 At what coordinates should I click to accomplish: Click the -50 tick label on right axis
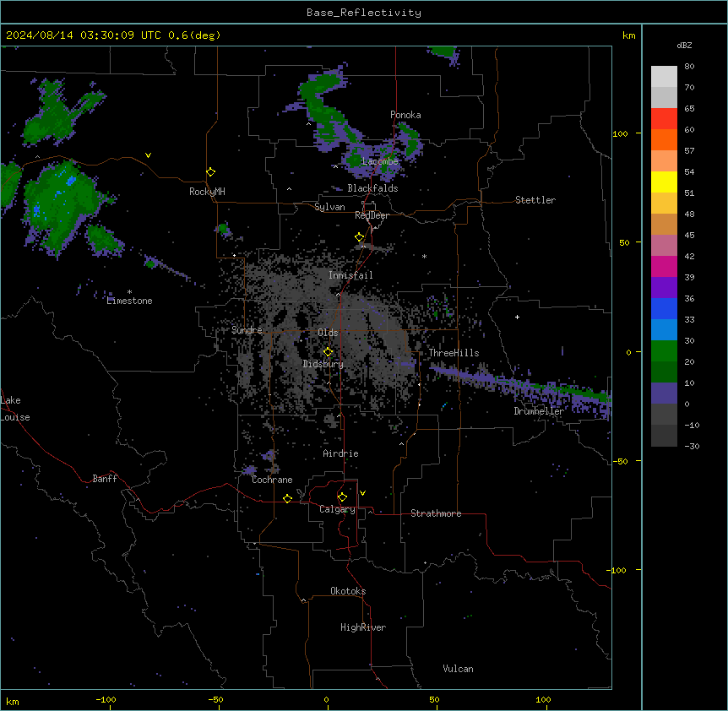coord(620,461)
